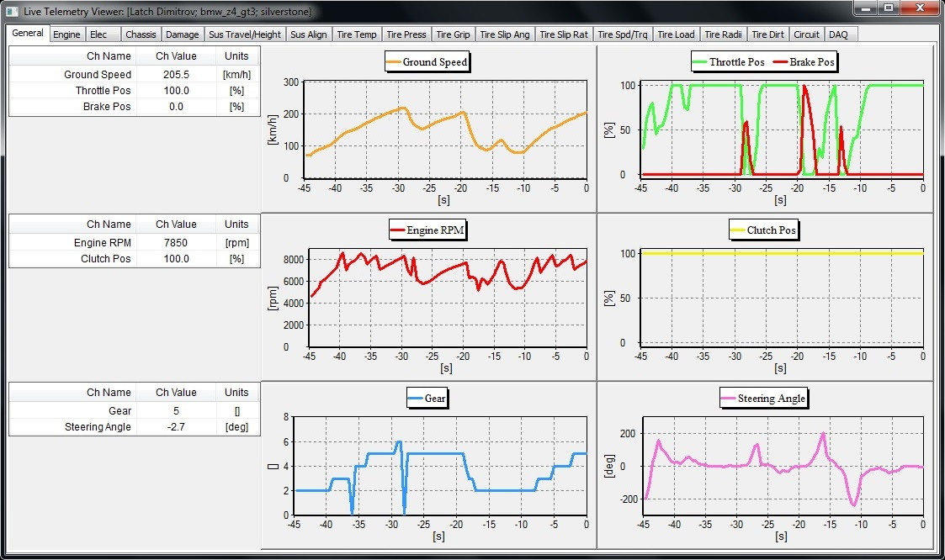
Task: Switch to the Chassis tab
Action: [x=141, y=34]
